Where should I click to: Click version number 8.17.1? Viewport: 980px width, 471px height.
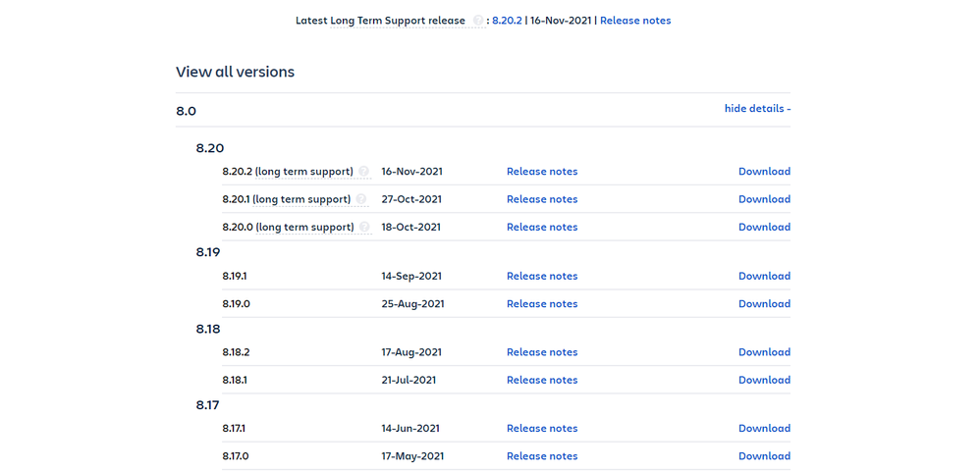[234, 429]
